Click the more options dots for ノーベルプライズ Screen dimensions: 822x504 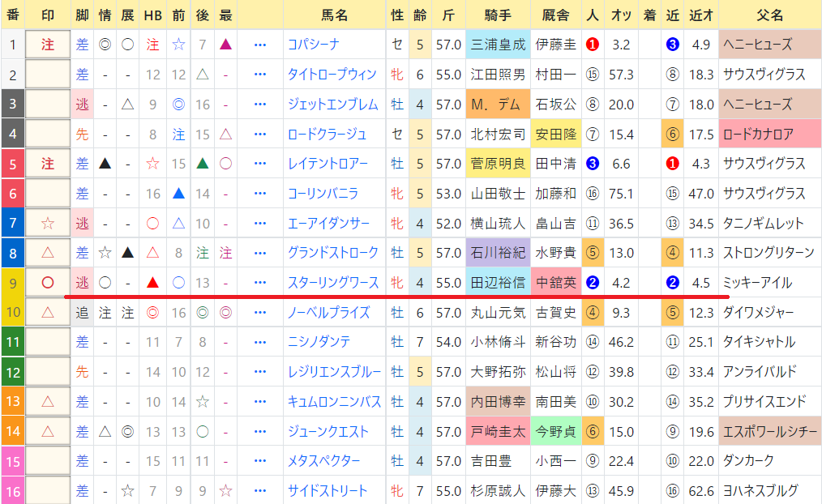point(260,313)
